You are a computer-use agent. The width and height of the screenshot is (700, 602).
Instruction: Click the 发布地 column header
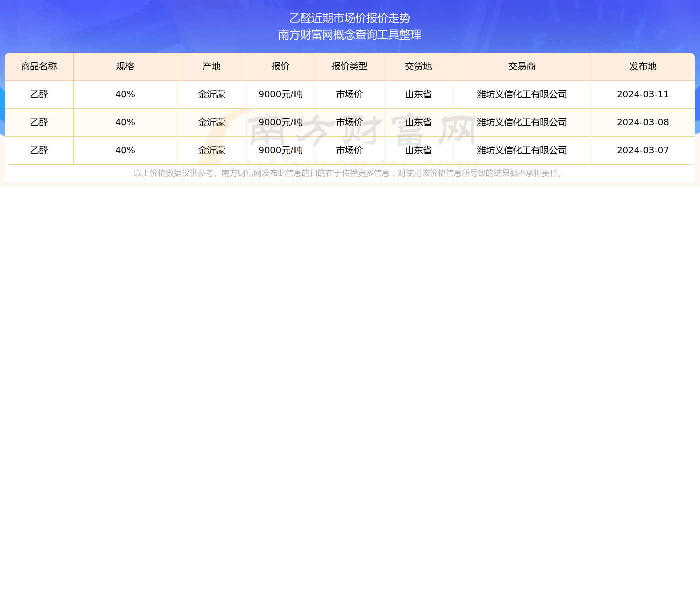[643, 66]
